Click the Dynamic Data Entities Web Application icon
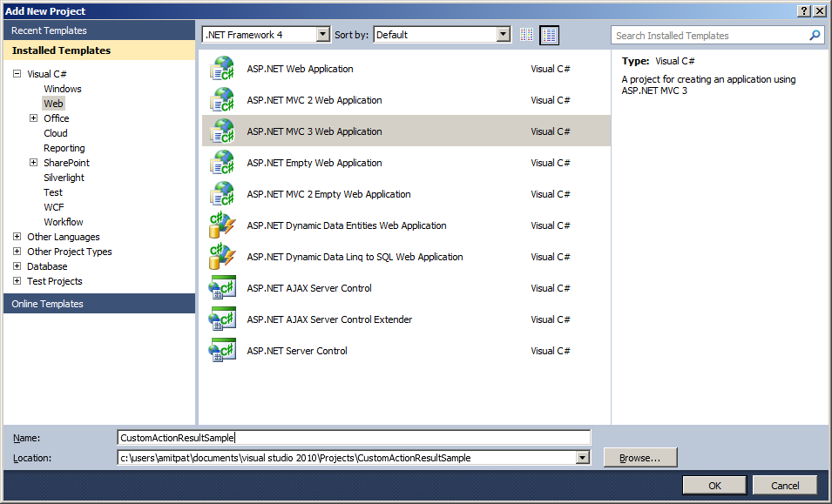Screen dimensions: 832x504 point(222,225)
